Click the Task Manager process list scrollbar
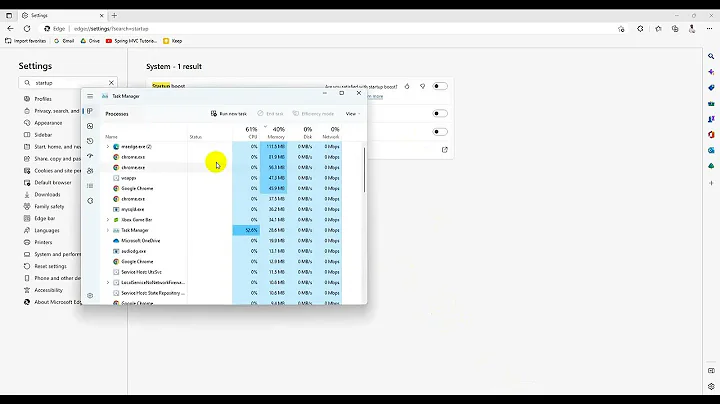 (x=364, y=170)
